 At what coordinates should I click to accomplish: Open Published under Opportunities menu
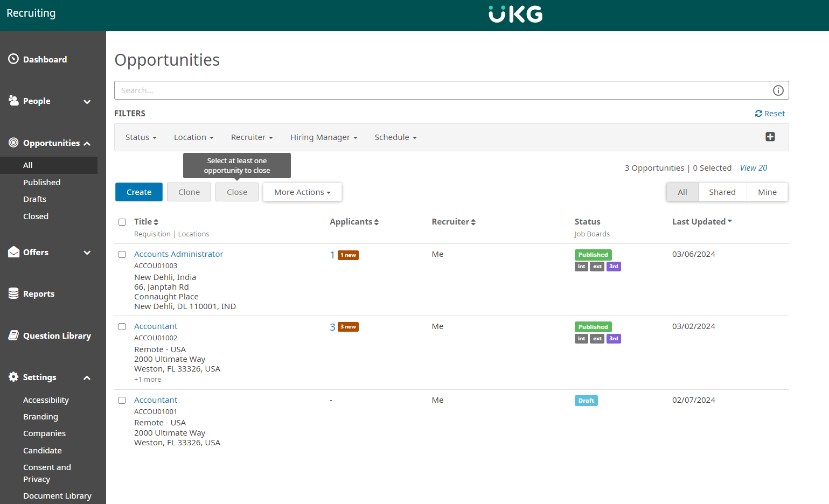[x=42, y=183]
